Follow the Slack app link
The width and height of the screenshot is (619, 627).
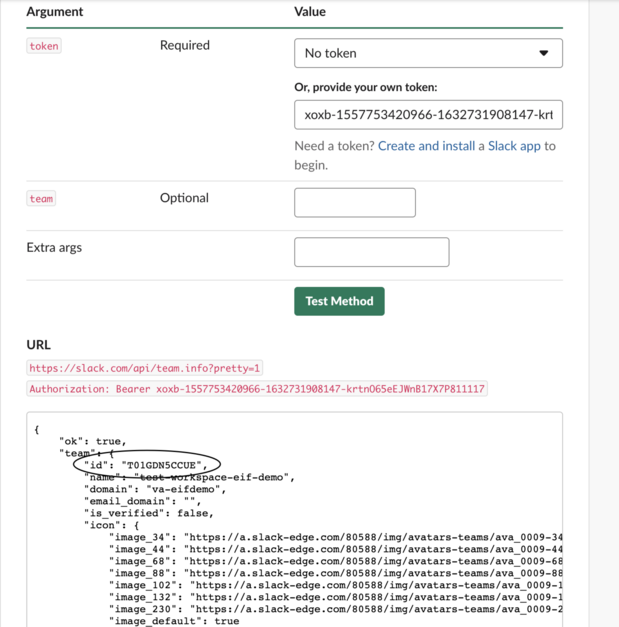[x=514, y=146]
